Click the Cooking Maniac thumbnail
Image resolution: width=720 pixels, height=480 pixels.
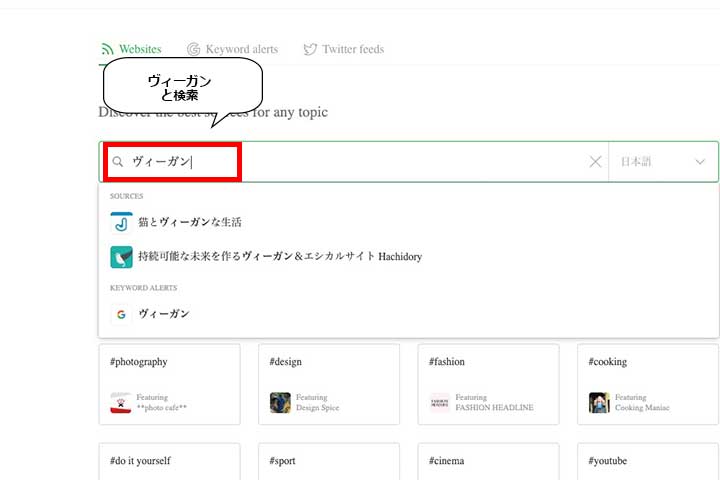599,403
